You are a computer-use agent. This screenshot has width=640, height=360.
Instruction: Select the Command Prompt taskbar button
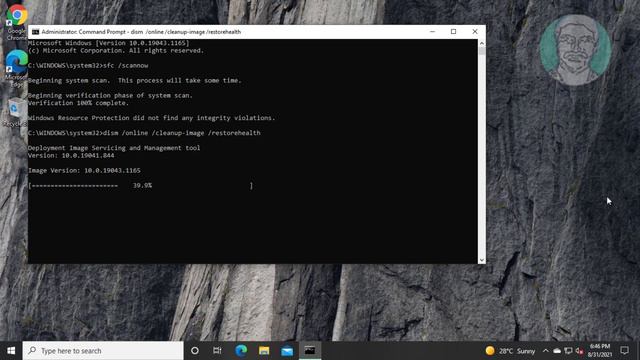[310, 351]
